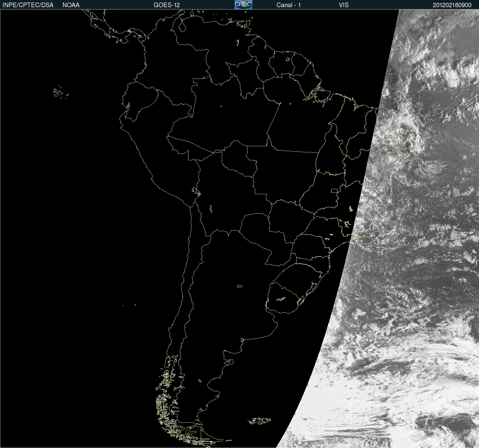Click the VIS channel label
Screen dimensions: 479x448
coord(344,5)
